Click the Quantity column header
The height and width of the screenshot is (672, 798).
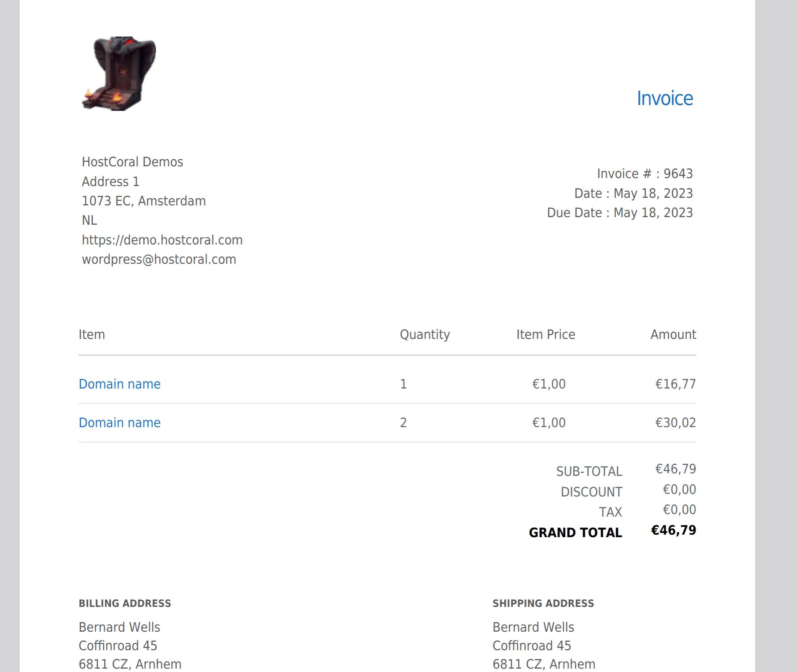[x=425, y=334]
